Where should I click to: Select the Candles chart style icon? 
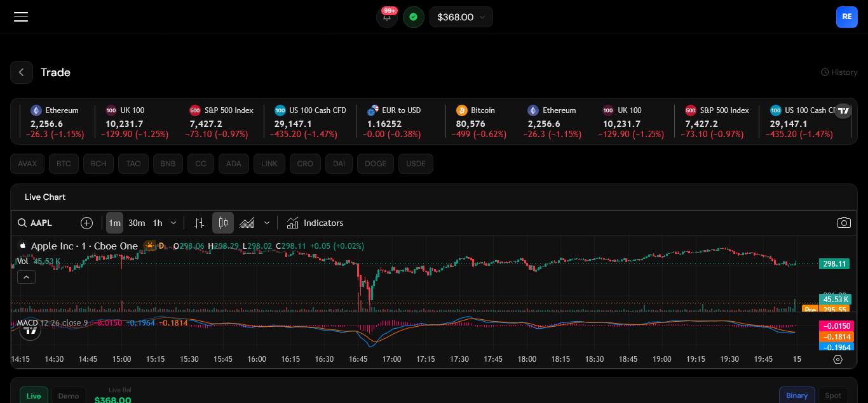[223, 223]
